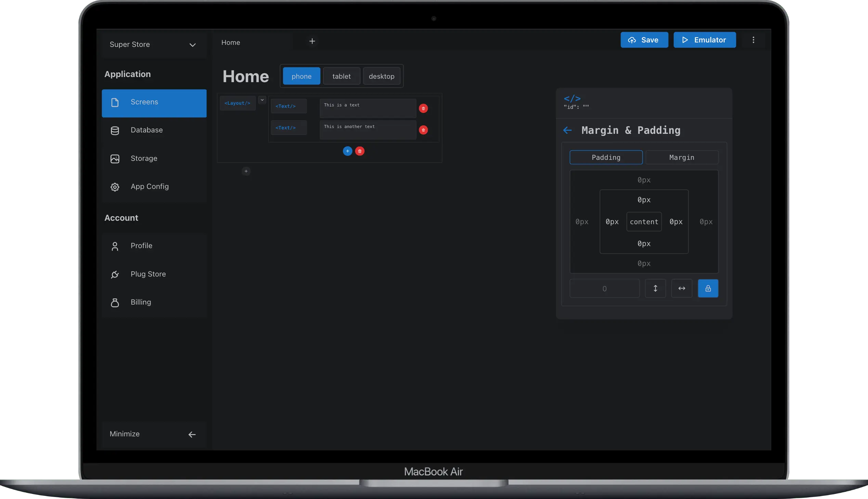Click the horizontal arrows icon in Margin panel

[x=682, y=288]
